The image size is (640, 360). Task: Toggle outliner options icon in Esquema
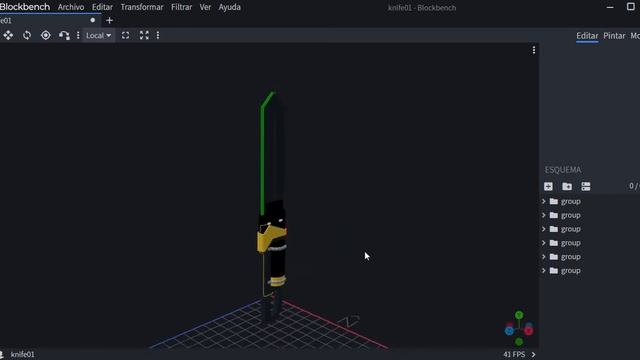tap(586, 187)
